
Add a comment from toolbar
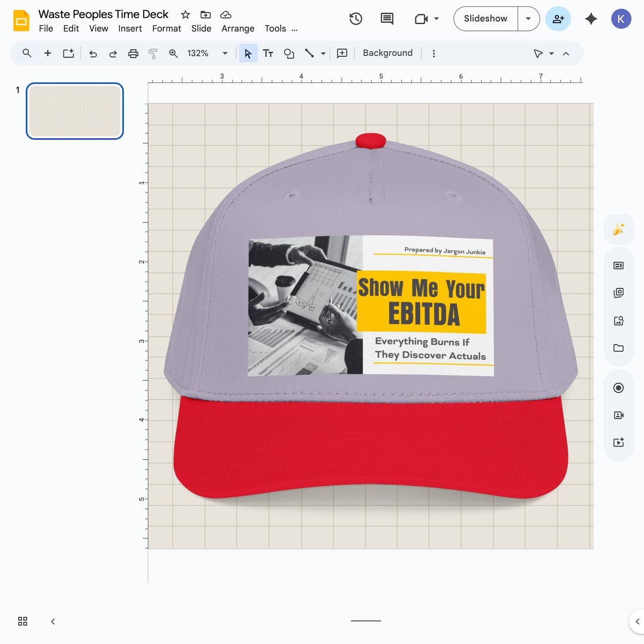tap(342, 53)
